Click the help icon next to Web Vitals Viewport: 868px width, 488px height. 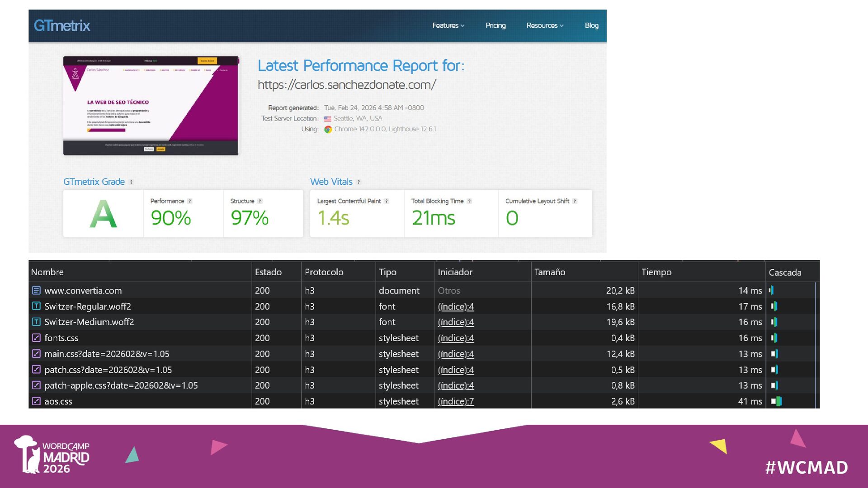359,182
